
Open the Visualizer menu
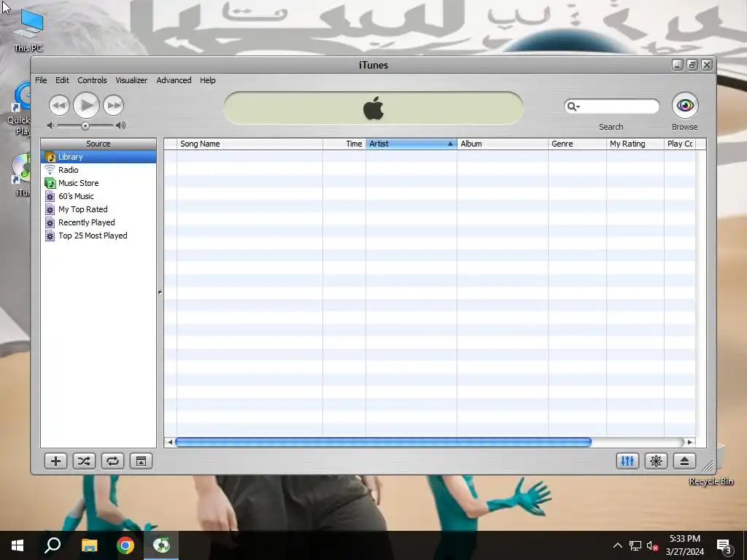(x=131, y=80)
